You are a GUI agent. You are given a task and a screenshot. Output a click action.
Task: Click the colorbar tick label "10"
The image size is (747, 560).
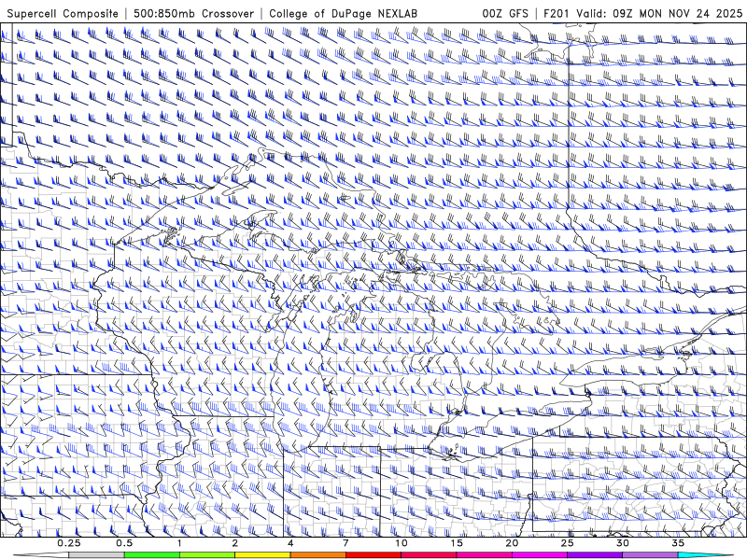tap(402, 543)
